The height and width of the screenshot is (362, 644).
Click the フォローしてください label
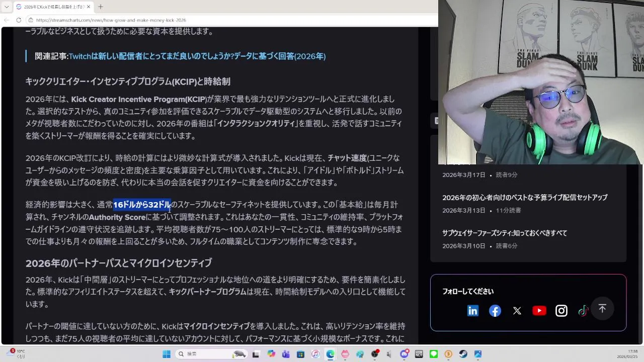click(468, 292)
